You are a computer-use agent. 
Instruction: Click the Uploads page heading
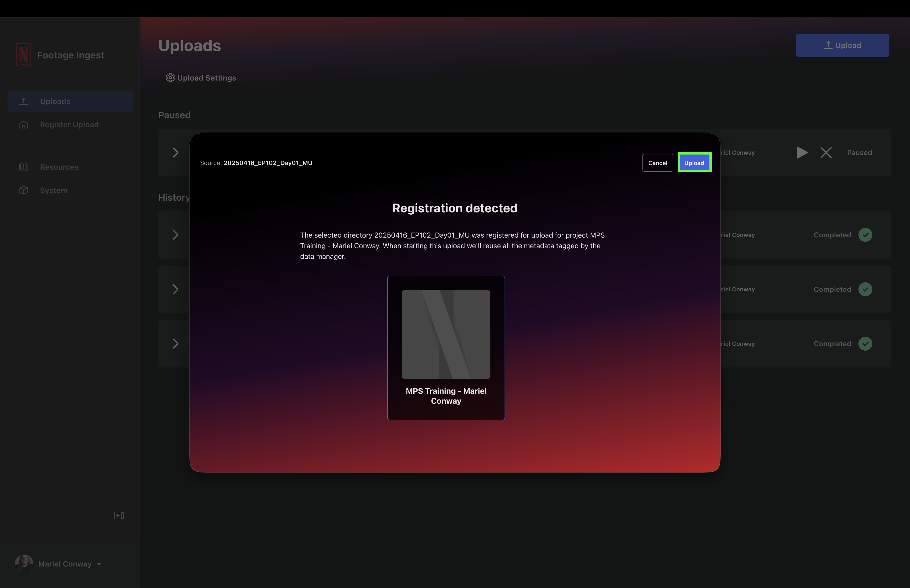point(190,45)
